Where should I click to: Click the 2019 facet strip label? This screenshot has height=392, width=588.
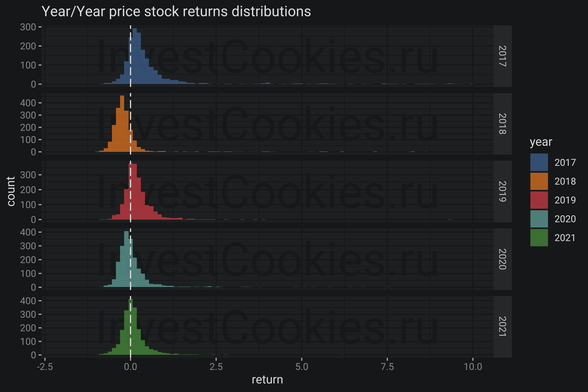tap(502, 192)
